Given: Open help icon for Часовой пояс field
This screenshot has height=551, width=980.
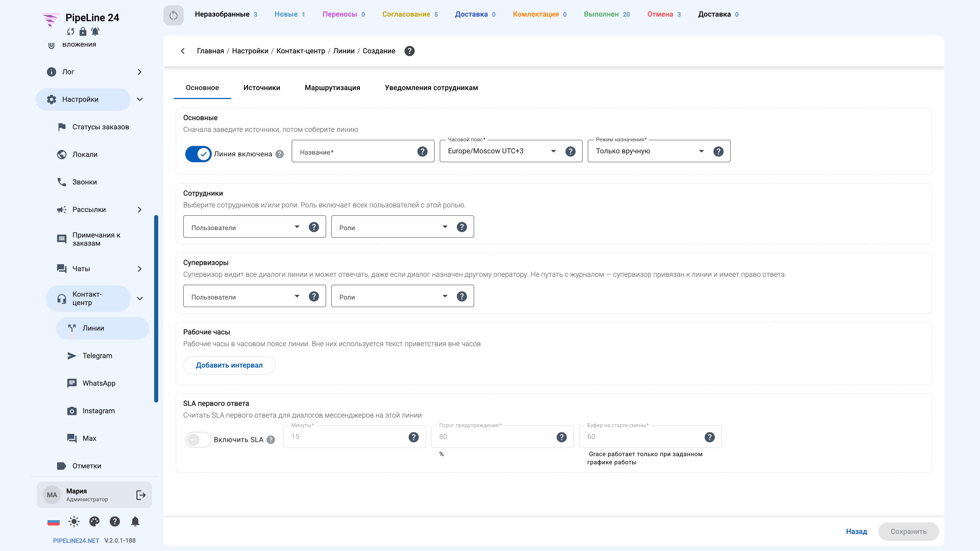Looking at the screenshot, I should pyautogui.click(x=570, y=152).
